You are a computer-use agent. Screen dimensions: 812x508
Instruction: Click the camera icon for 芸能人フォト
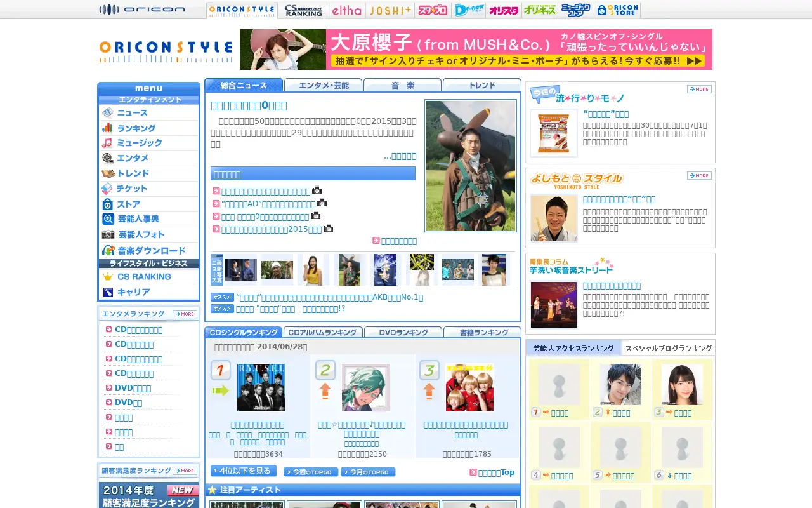(108, 234)
